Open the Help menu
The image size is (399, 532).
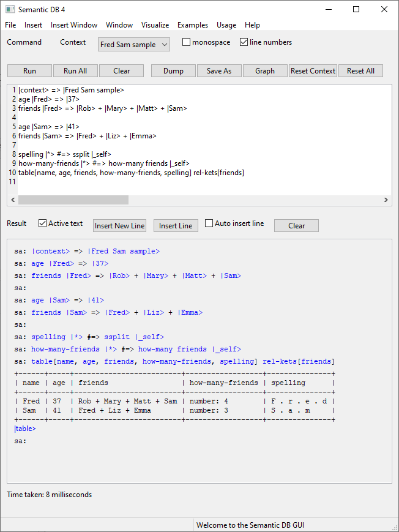pyautogui.click(x=252, y=25)
